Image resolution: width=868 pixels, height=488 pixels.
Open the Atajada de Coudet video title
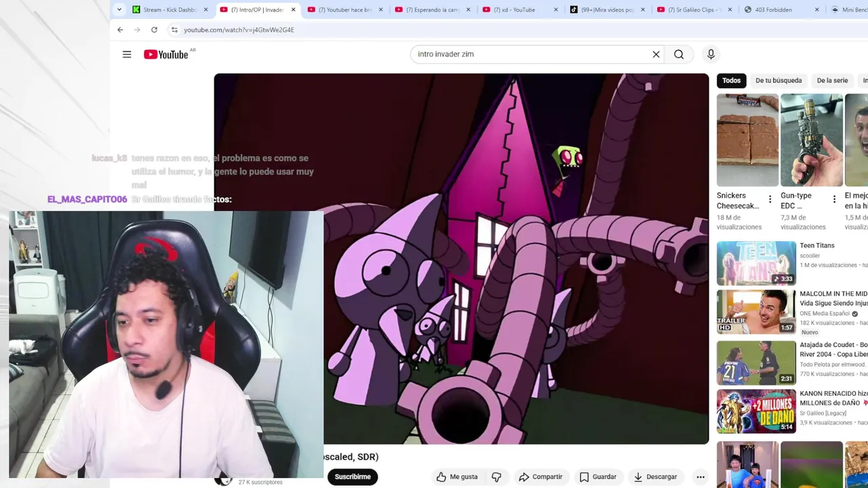[x=833, y=349]
